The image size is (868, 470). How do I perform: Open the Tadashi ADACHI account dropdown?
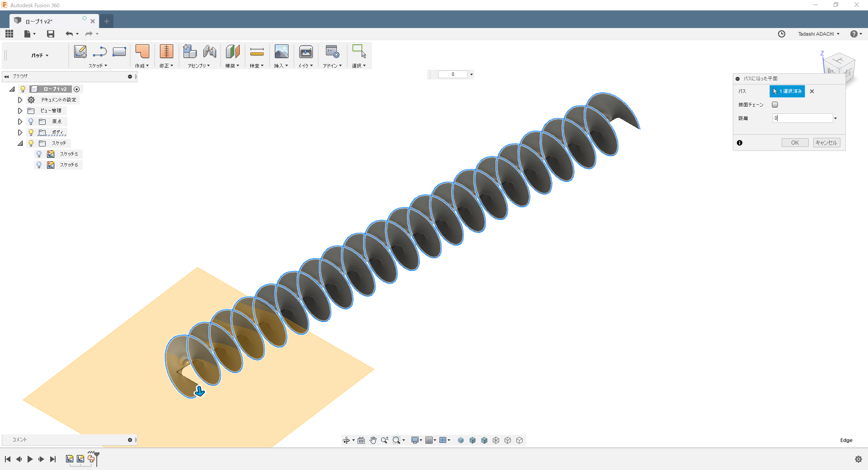tap(819, 34)
